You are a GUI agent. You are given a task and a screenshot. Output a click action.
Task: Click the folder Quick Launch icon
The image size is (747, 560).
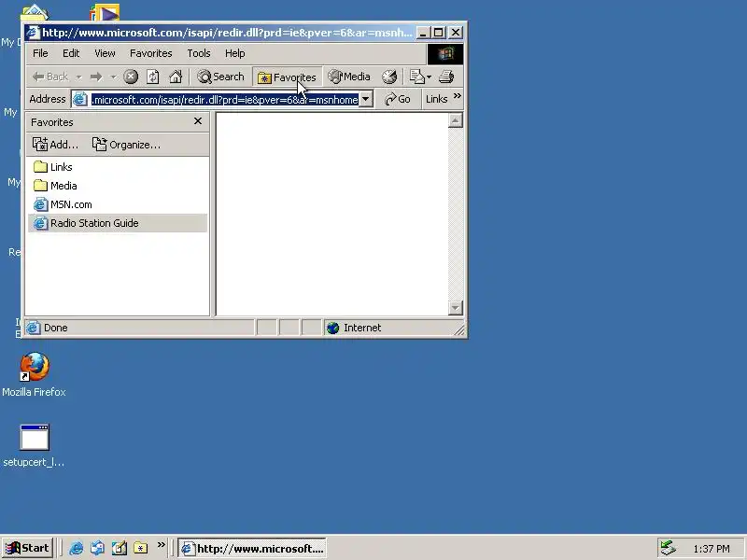tap(141, 548)
